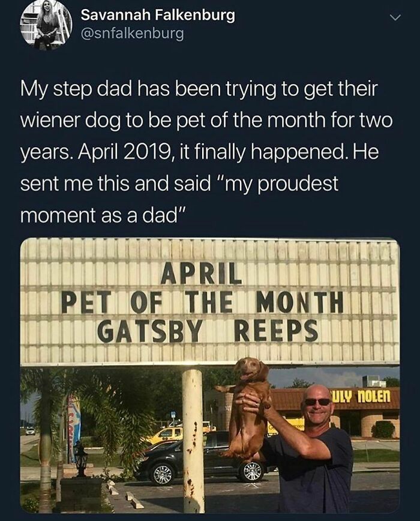Viewport: 420px width, 521px height.
Task: Click the empty marquee area above APRIL
Action: pyautogui.click(x=210, y=251)
